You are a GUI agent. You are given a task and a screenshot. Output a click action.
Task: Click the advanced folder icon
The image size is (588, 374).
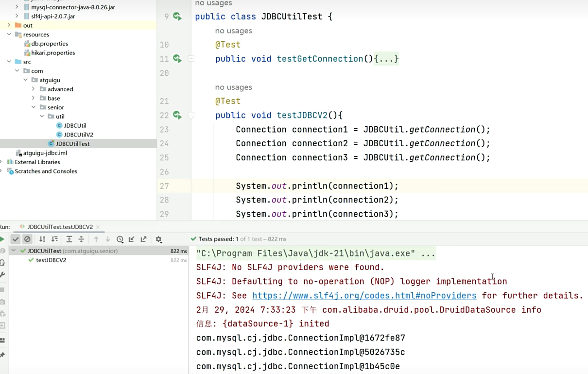point(43,89)
